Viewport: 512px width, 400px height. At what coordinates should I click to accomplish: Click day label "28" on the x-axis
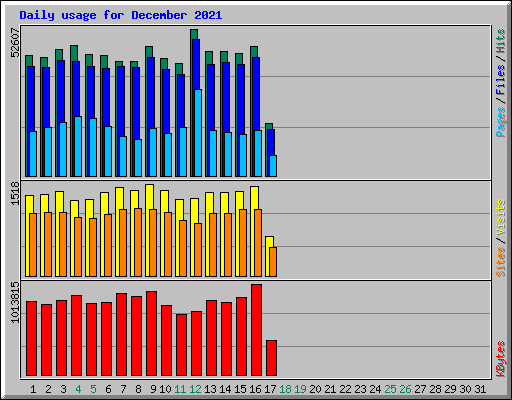[435, 389]
